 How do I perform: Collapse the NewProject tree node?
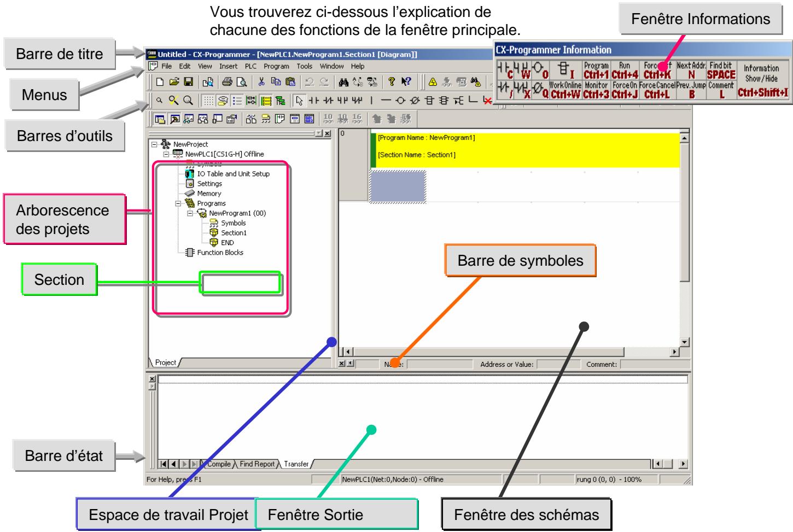(x=154, y=144)
